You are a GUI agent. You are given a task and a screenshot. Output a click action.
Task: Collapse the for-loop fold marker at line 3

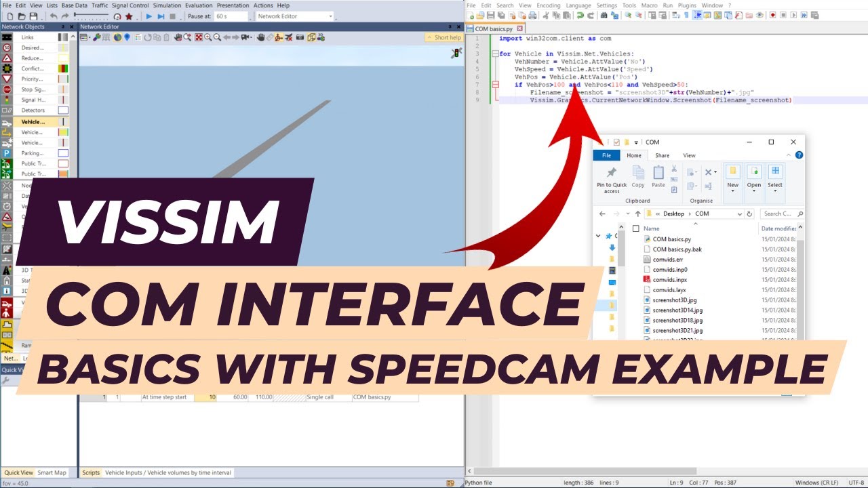point(496,54)
